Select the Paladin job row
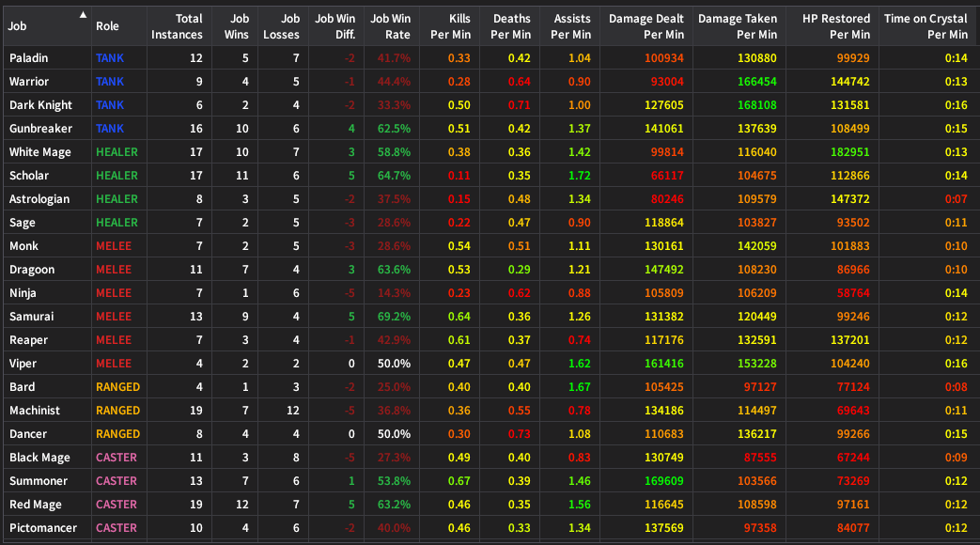This screenshot has height=545, width=980. click(x=490, y=58)
